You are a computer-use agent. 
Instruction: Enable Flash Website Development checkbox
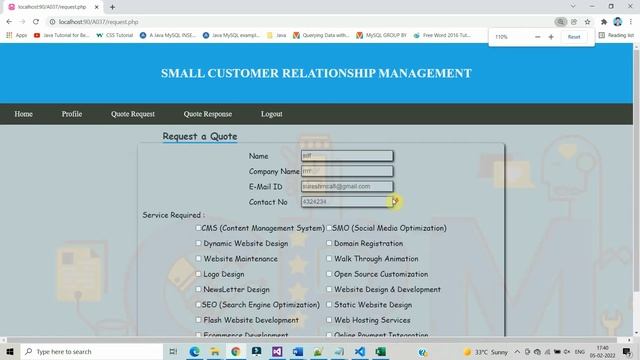tap(198, 320)
